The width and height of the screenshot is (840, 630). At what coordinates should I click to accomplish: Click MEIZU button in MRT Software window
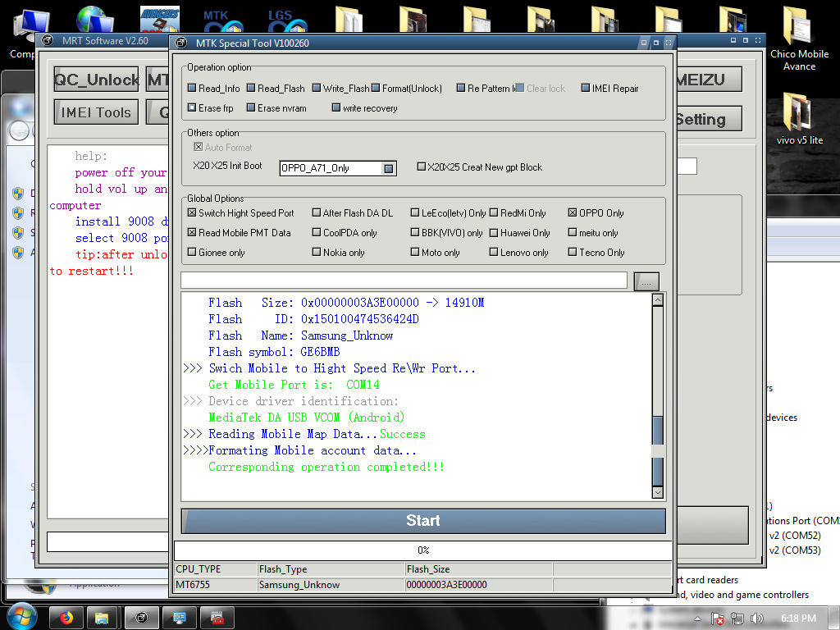coord(710,80)
